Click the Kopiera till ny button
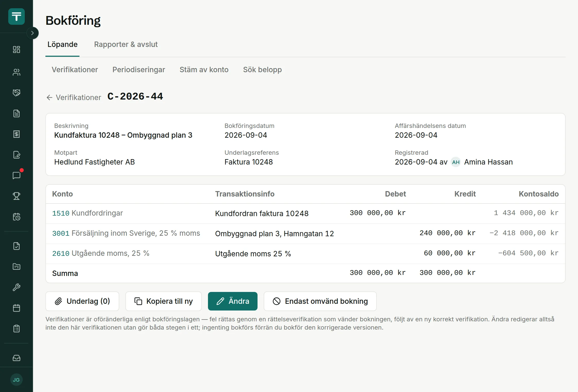This screenshot has height=392, width=578. (x=164, y=301)
